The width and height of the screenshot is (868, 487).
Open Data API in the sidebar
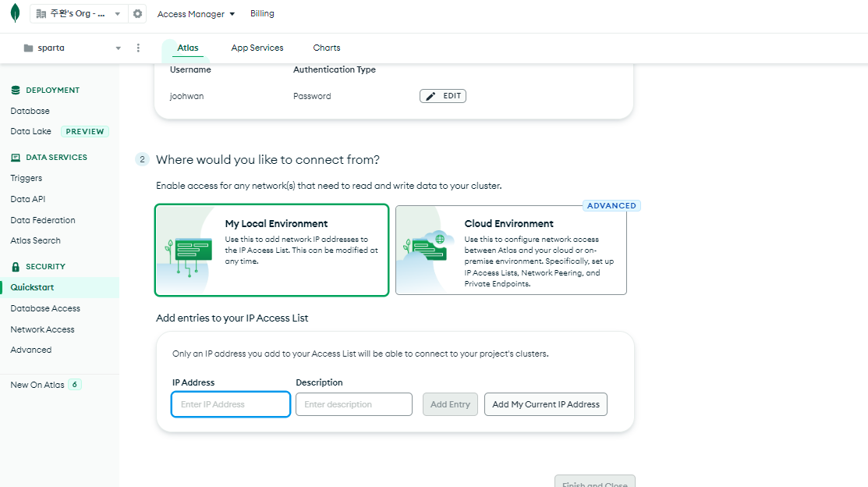pos(27,199)
